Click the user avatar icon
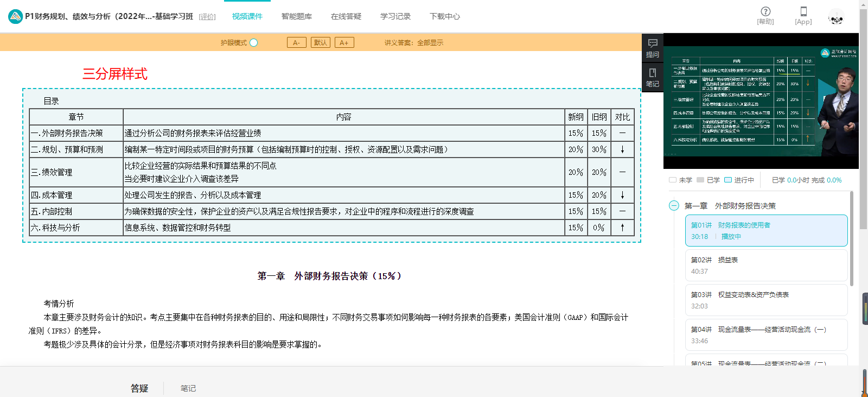Viewport: 868px width, 397px height. [x=836, y=18]
